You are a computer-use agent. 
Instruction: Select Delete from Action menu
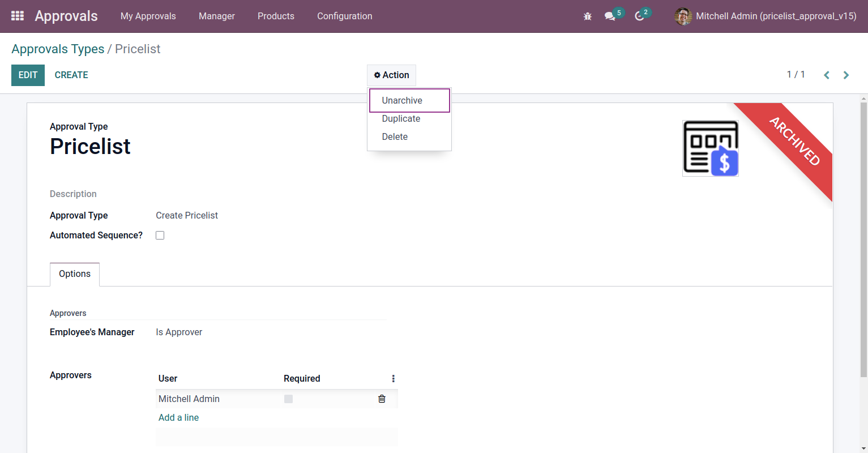[409, 136]
